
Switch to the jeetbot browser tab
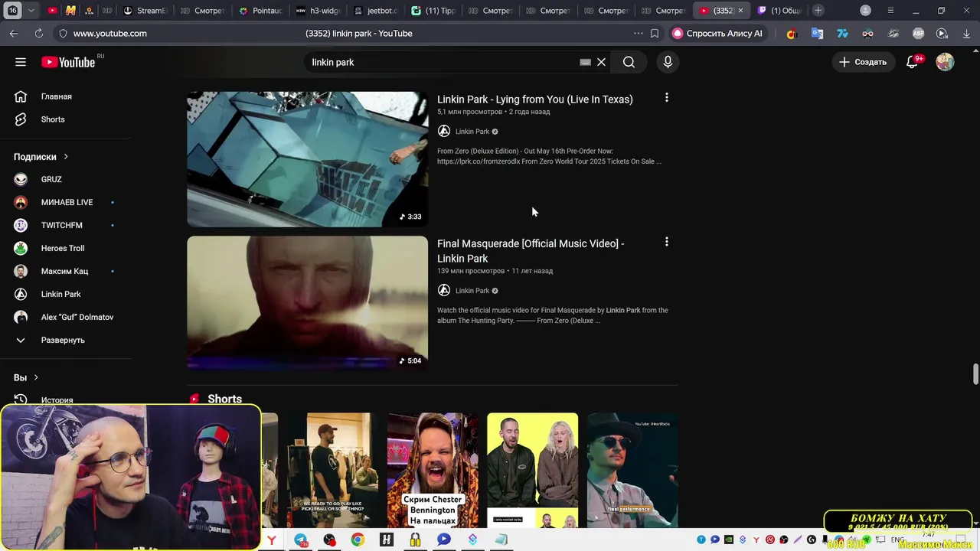376,11
